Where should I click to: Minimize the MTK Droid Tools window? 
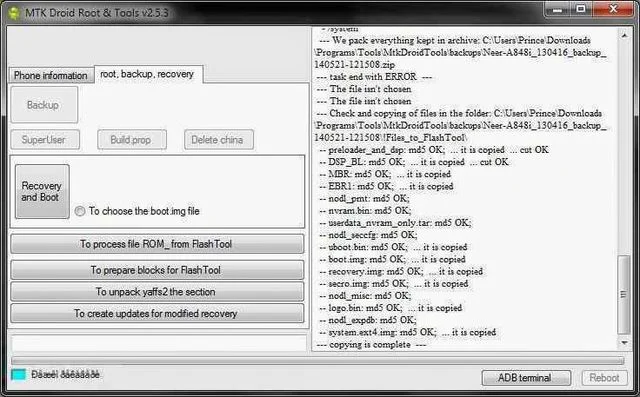(557, 9)
